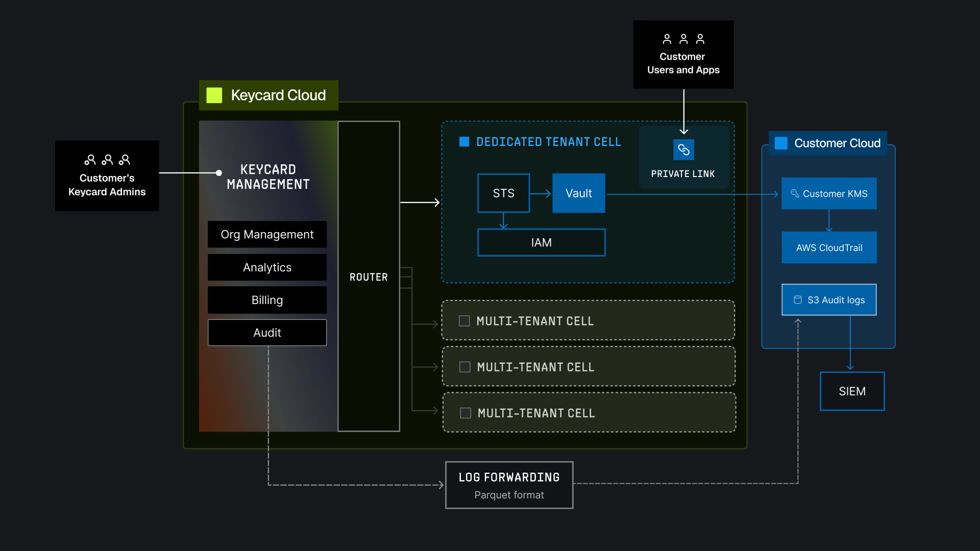Select the SIEM button

click(x=852, y=391)
